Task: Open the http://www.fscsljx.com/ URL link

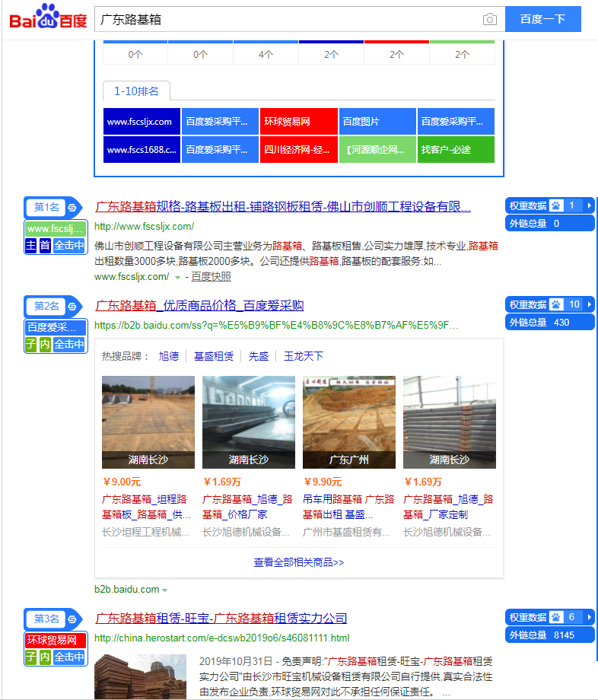Action: [144, 226]
